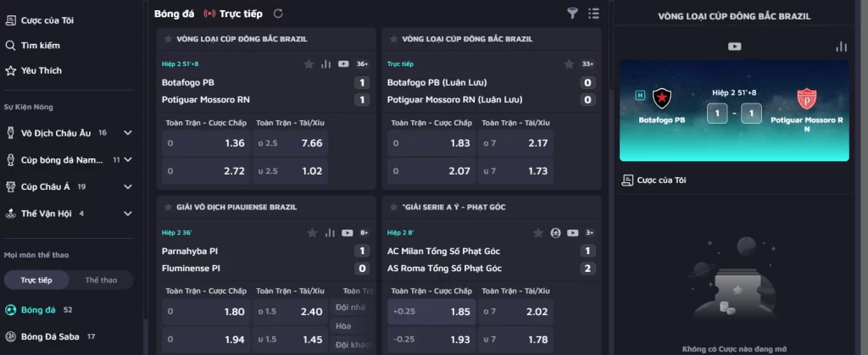The image size is (868, 355).
Task: Favorite the AC Milan corner match star
Action: (538, 233)
